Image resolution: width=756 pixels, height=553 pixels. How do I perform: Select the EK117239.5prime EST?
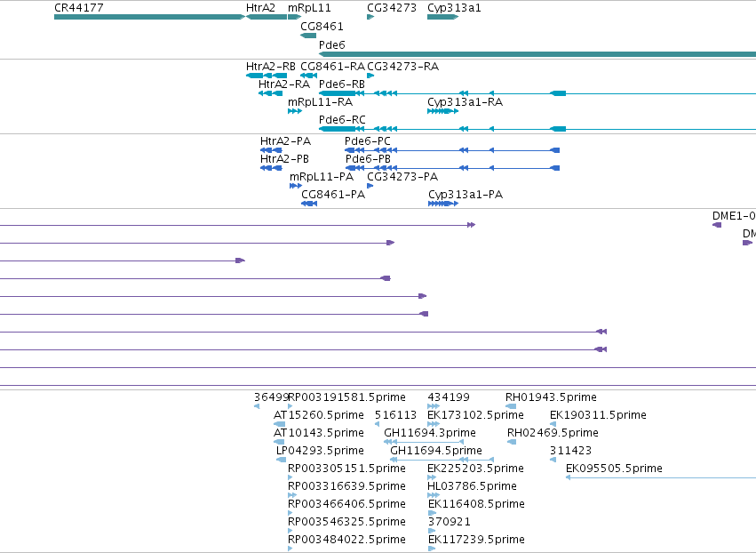(x=432, y=549)
